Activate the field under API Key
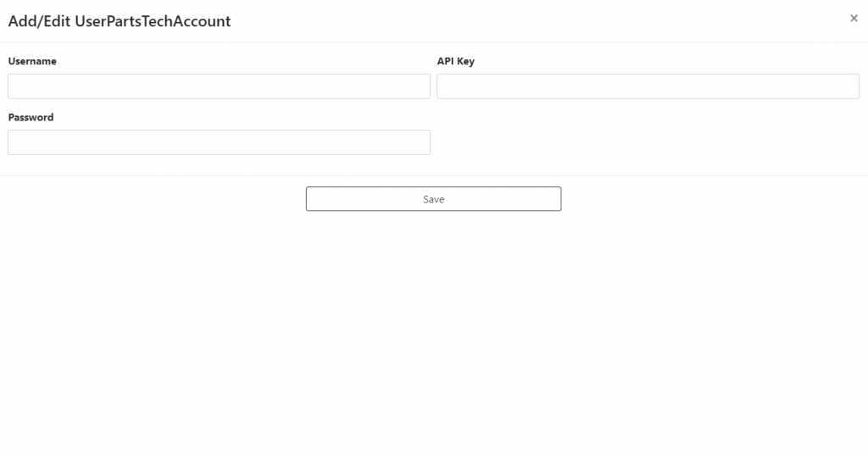 coord(648,86)
